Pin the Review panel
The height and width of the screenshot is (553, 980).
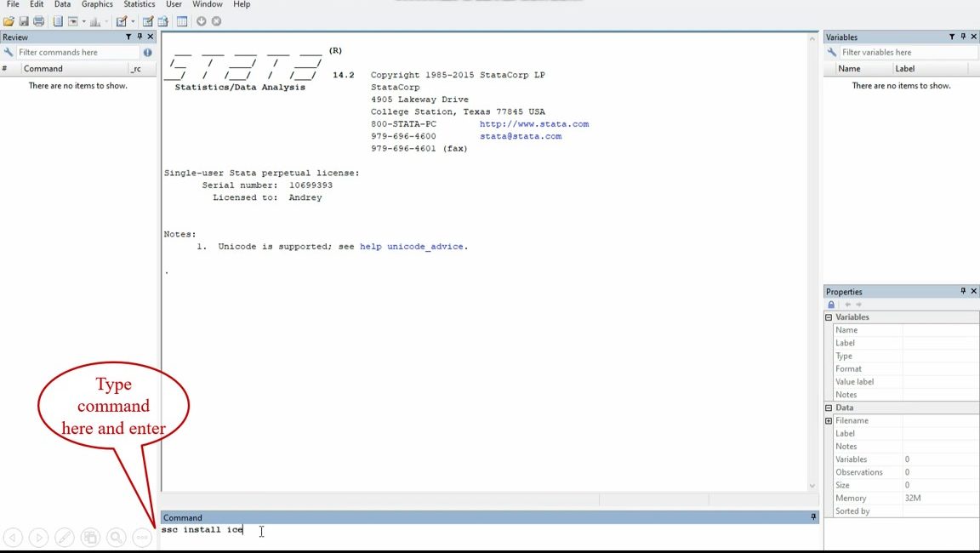pyautogui.click(x=140, y=37)
